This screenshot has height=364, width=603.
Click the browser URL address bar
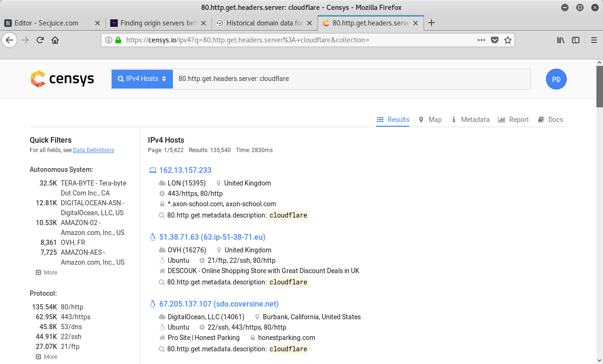299,40
